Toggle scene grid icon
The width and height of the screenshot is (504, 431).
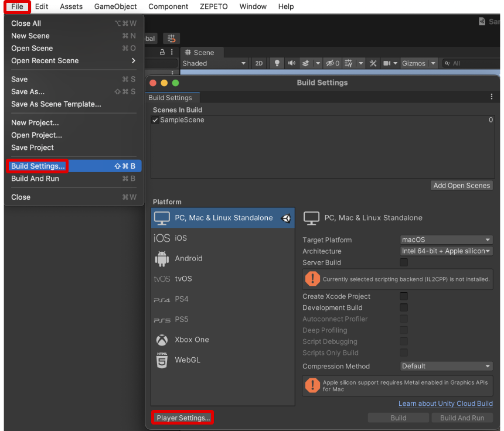click(x=349, y=63)
